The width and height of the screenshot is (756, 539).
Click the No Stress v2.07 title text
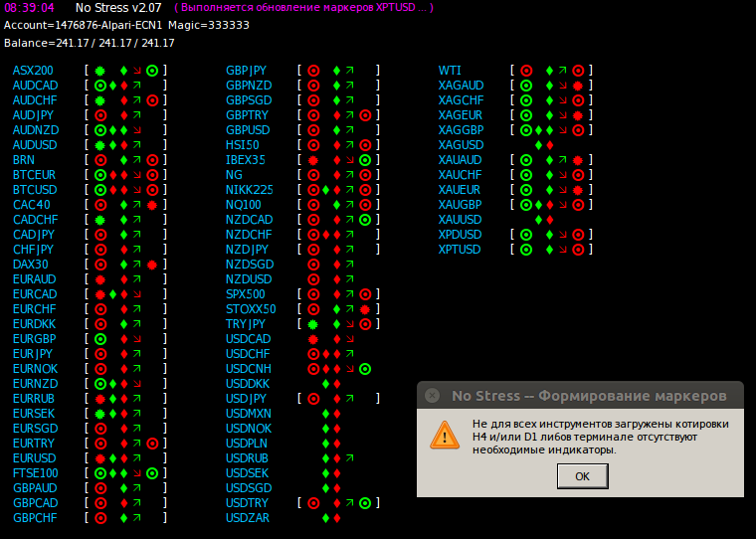[118, 8]
